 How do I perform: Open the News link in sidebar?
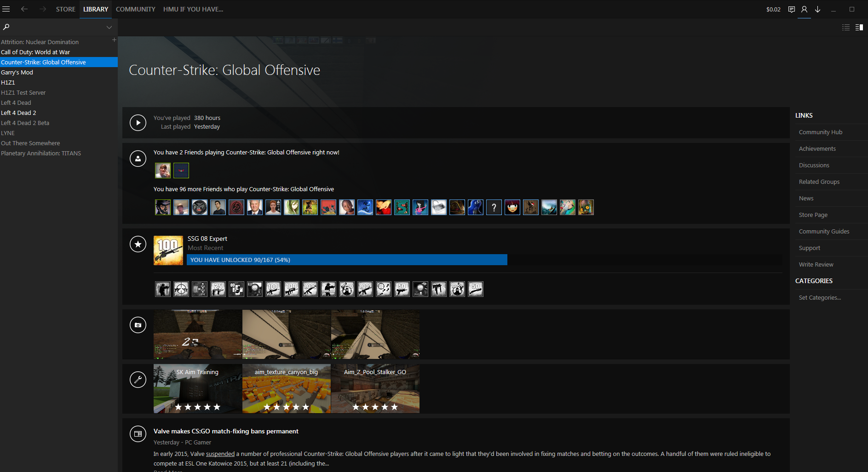[x=806, y=198]
